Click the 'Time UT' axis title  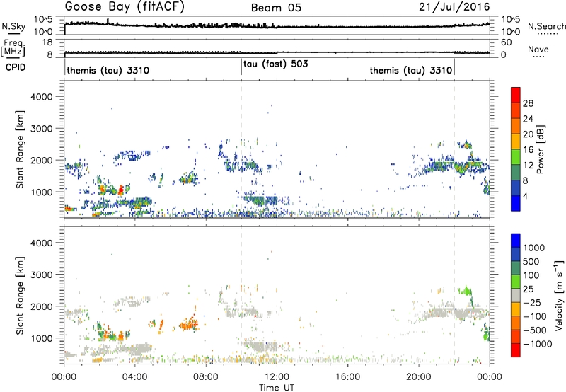coord(277,388)
